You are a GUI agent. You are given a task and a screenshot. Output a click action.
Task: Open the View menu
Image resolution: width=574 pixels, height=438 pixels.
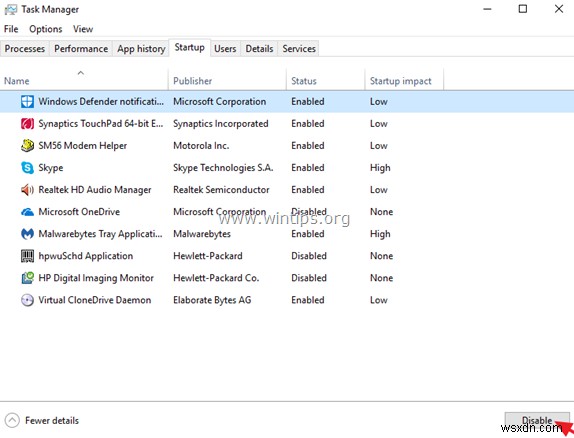click(83, 29)
